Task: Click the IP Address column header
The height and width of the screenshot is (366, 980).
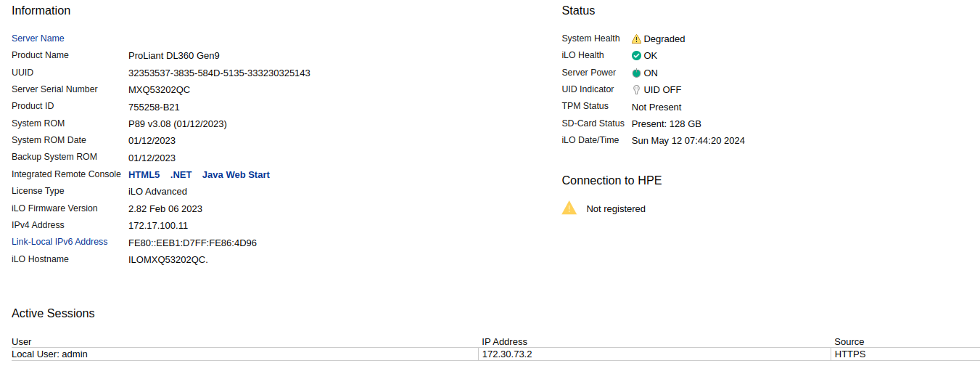Action: click(504, 341)
